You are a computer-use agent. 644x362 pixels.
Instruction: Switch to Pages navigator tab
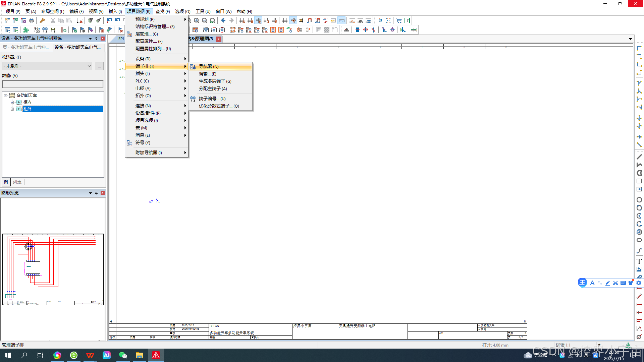click(26, 47)
